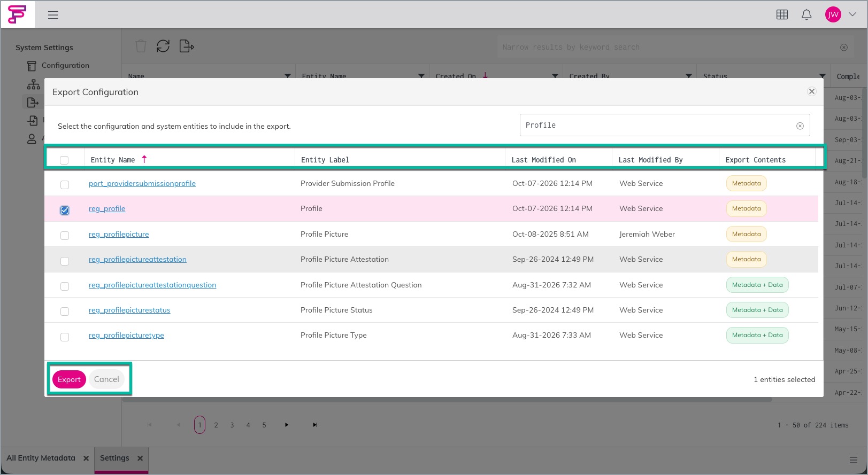The width and height of the screenshot is (868, 475).
Task: Clear the Profile search filter
Action: click(800, 126)
